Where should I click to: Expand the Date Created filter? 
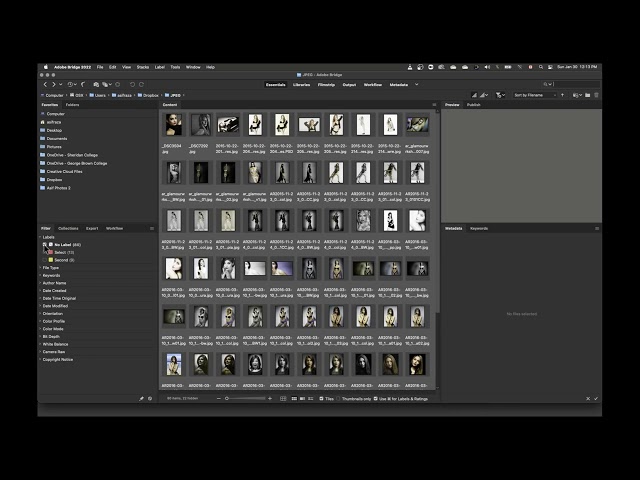[x=40, y=291]
